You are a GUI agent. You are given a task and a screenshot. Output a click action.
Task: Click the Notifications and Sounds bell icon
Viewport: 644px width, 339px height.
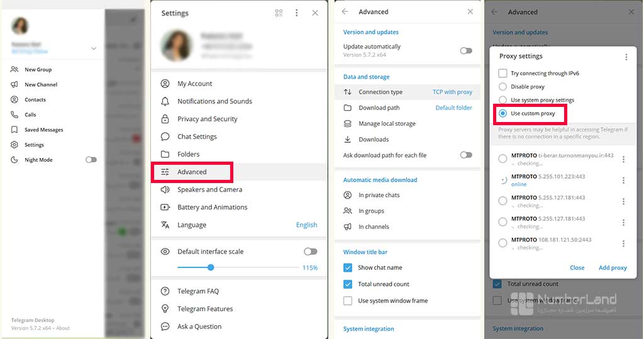(165, 101)
